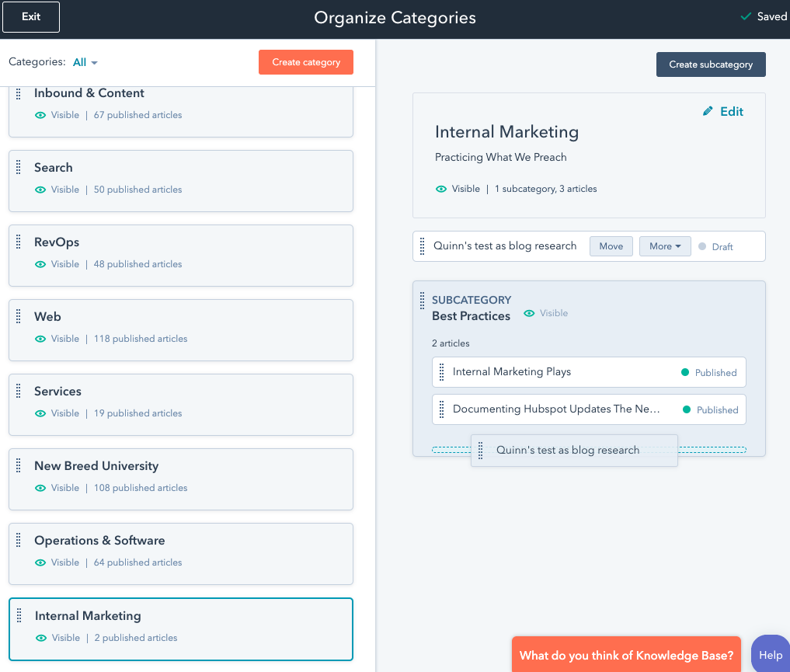Toggle the Visible eye for RevOps category

(40, 264)
